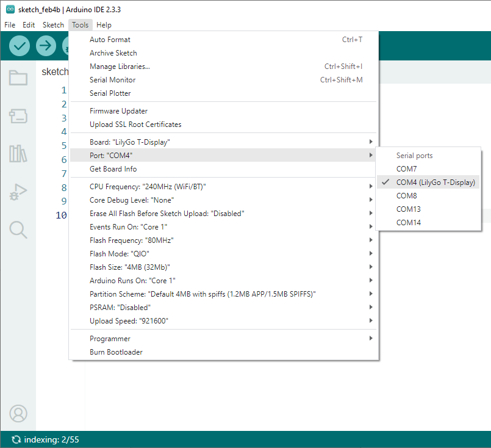Select the checked COM4 (LilyGo T-Display) port
This screenshot has width=491, height=448.
435,182
